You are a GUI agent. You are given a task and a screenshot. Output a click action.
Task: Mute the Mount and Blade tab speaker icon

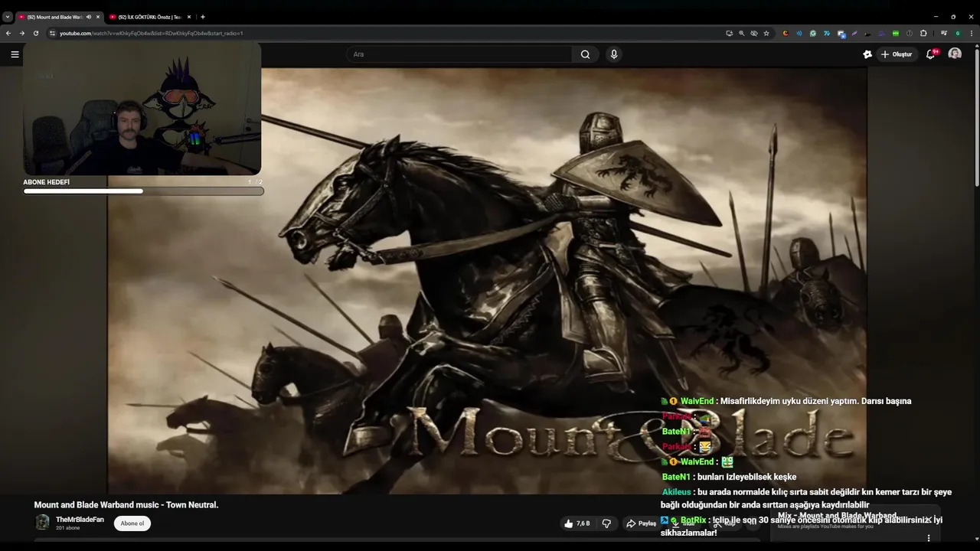pyautogui.click(x=89, y=17)
